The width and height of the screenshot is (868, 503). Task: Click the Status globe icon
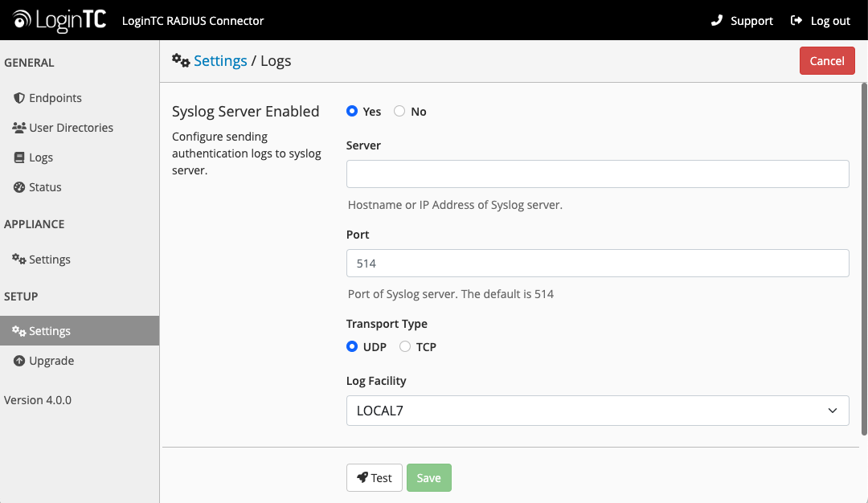click(18, 186)
